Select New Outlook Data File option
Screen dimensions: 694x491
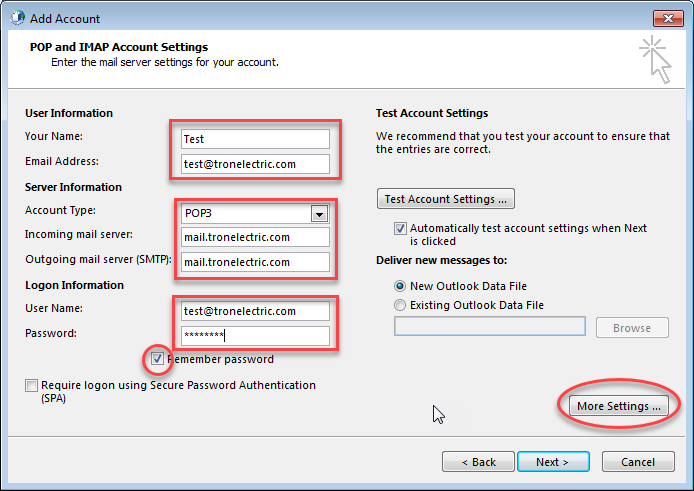point(401,286)
